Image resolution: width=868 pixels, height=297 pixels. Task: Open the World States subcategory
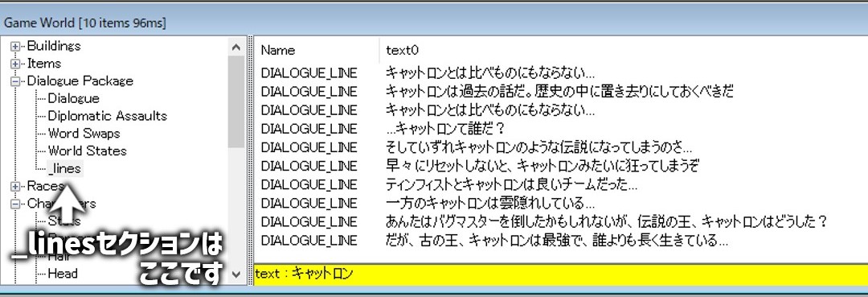[87, 151]
